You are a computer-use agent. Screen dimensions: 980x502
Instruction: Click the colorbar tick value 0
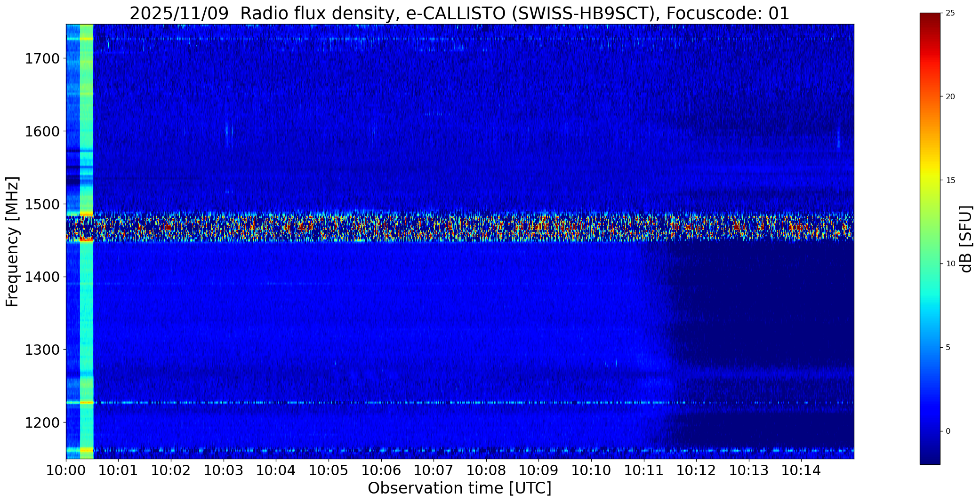coord(948,431)
